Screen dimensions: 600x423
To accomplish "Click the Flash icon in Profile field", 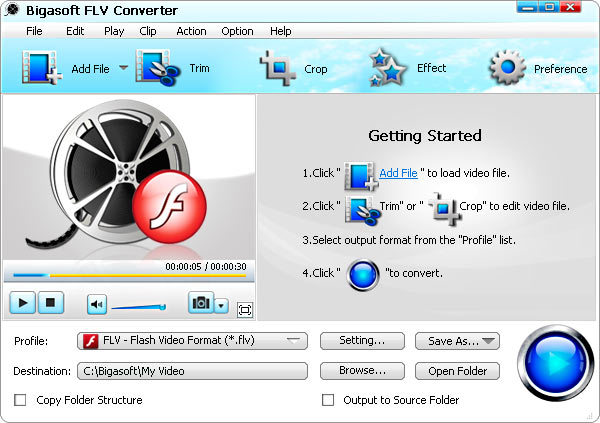I will tap(91, 341).
